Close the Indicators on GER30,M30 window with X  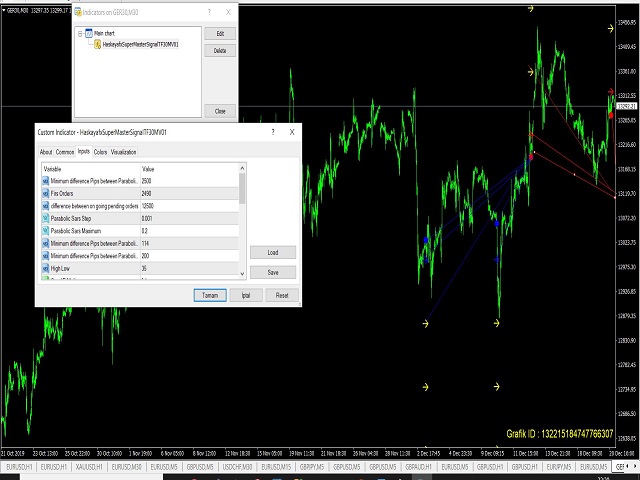point(229,12)
